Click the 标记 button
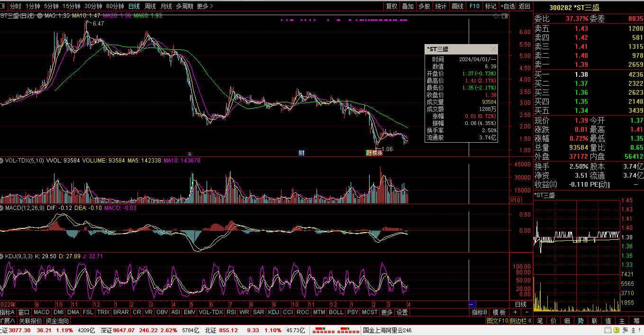Image resolution: width=644 pixels, height=335 pixels. (491, 6)
